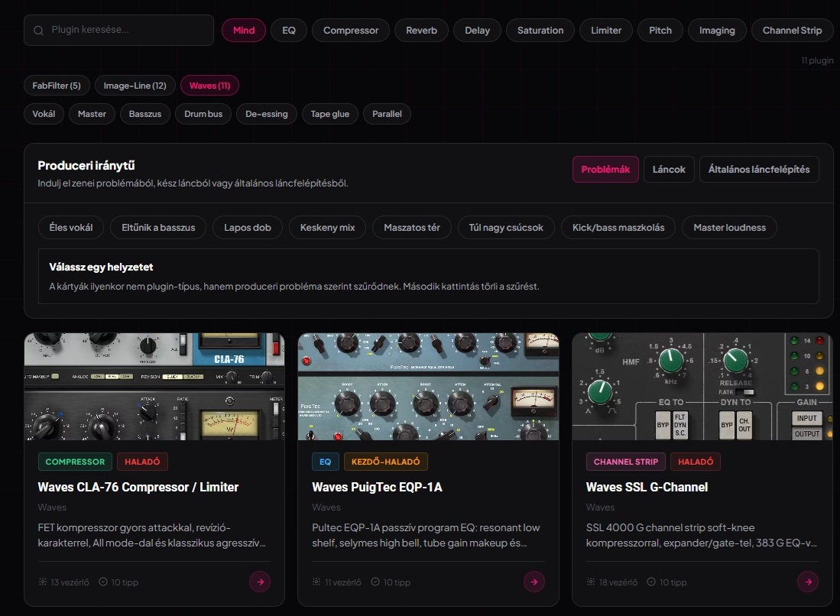This screenshot has width=840, height=616.
Task: Choose the Keskeny mix problem
Action: pyautogui.click(x=327, y=228)
